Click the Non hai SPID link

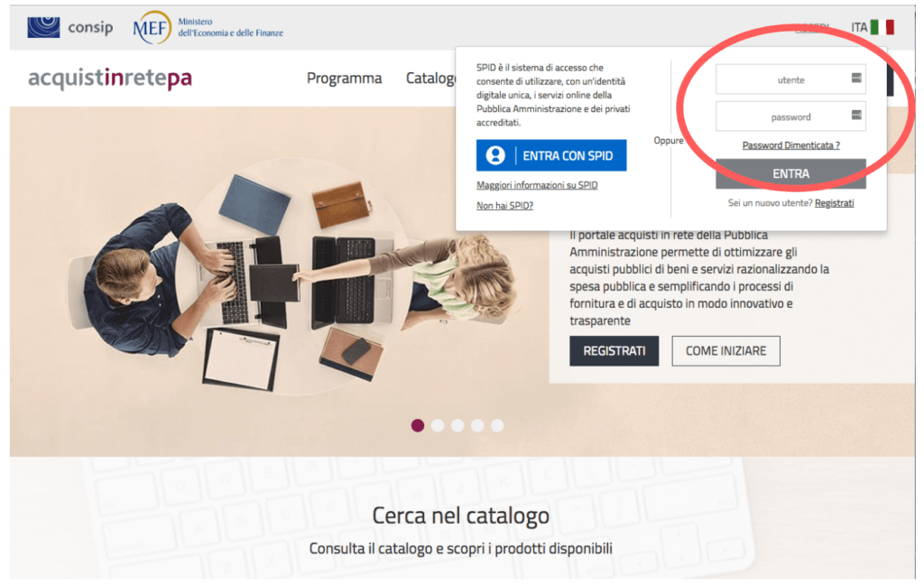pyautogui.click(x=505, y=205)
